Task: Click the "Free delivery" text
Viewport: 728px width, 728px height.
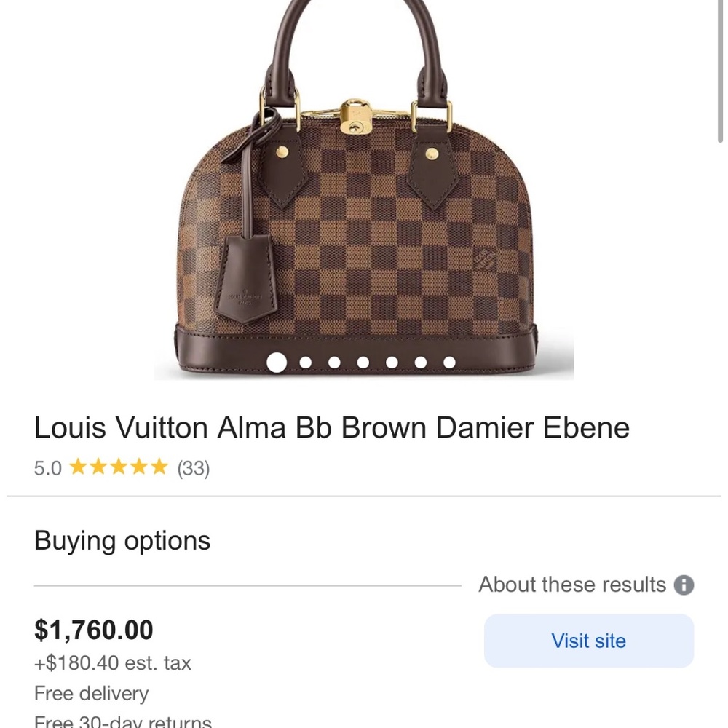Action: pyautogui.click(x=91, y=693)
